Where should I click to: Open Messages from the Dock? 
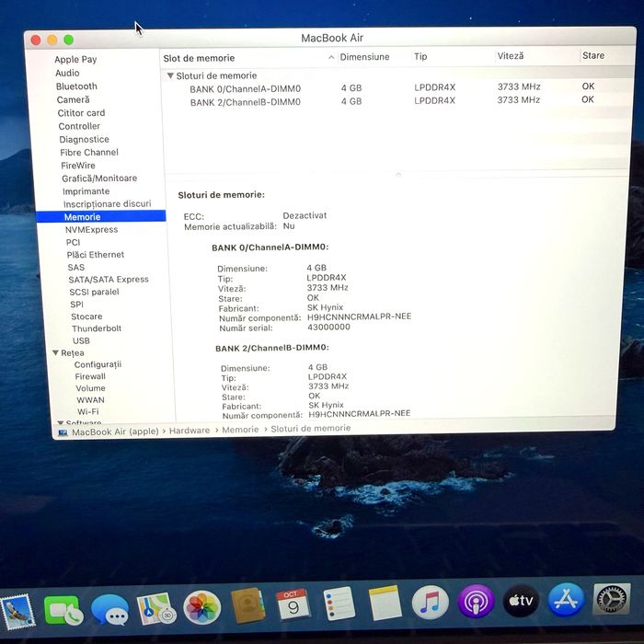[109, 609]
